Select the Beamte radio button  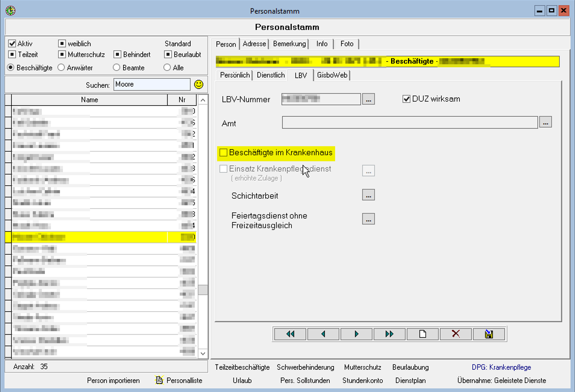117,68
